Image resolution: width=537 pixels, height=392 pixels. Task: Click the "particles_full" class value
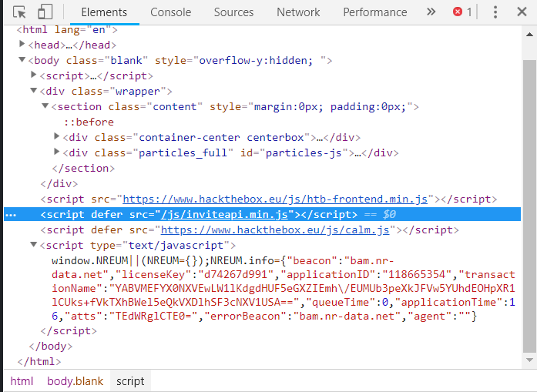(x=183, y=152)
